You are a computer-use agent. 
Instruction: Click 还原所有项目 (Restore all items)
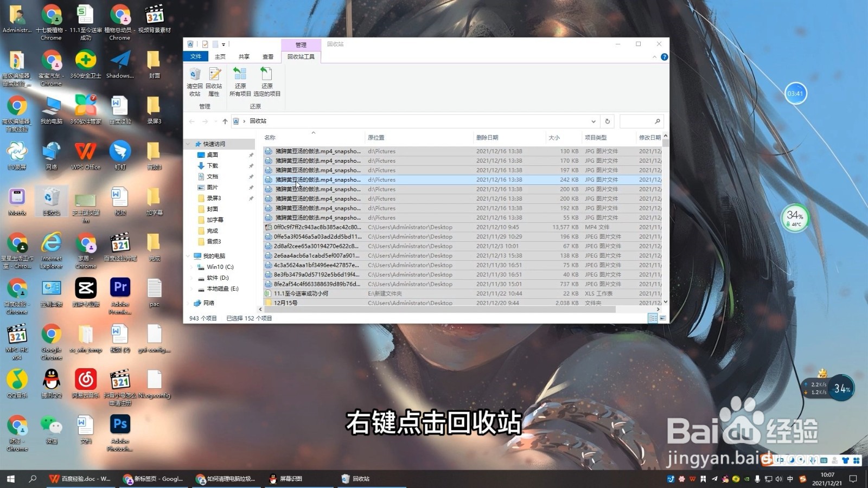click(x=240, y=81)
